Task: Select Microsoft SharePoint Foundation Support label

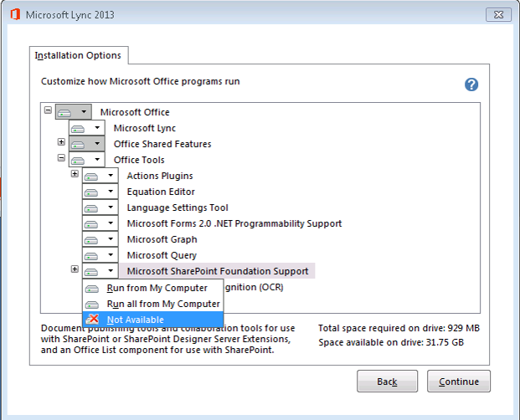Action: pyautogui.click(x=218, y=271)
